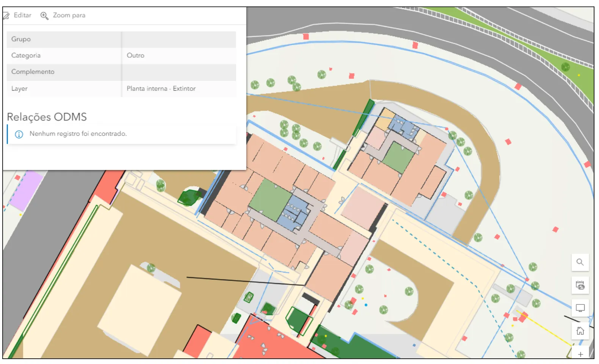
Task: Click the Outro category value
Action: (x=135, y=55)
